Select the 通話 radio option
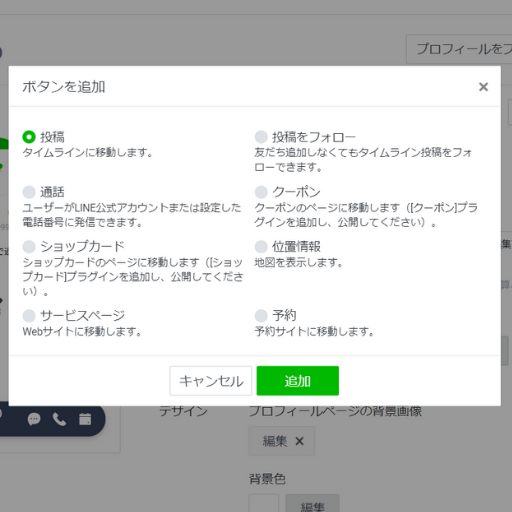512x512 pixels. (x=29, y=192)
